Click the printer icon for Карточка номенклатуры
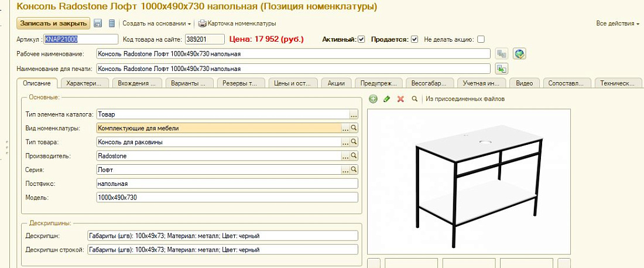The height and width of the screenshot is (268, 644). [202, 23]
